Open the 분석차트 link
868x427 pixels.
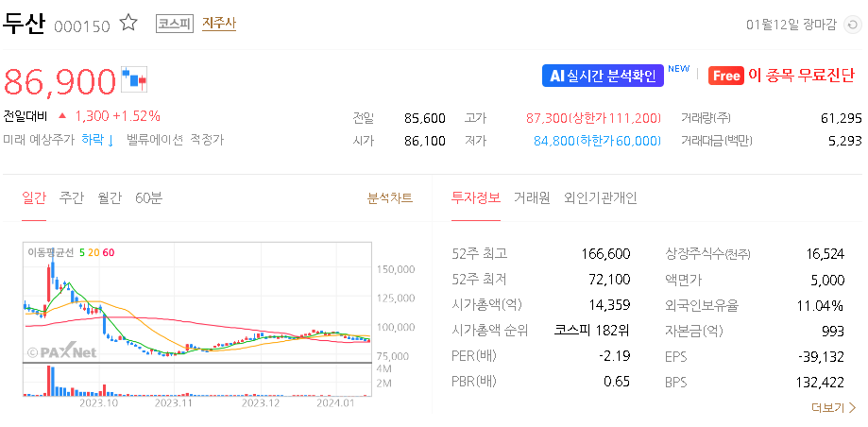pyautogui.click(x=390, y=198)
